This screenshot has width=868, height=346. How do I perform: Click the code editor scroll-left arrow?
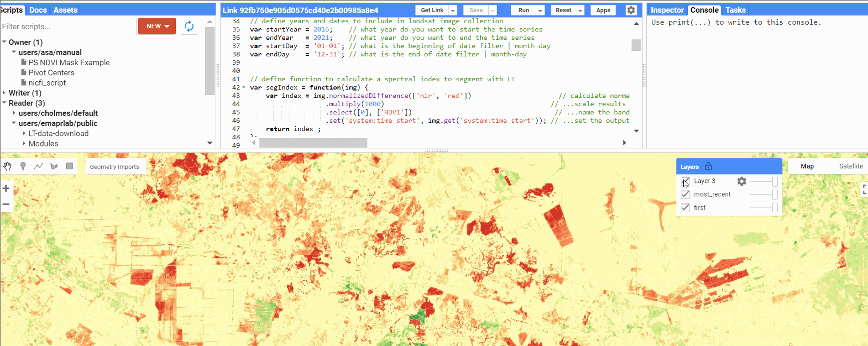[253, 143]
